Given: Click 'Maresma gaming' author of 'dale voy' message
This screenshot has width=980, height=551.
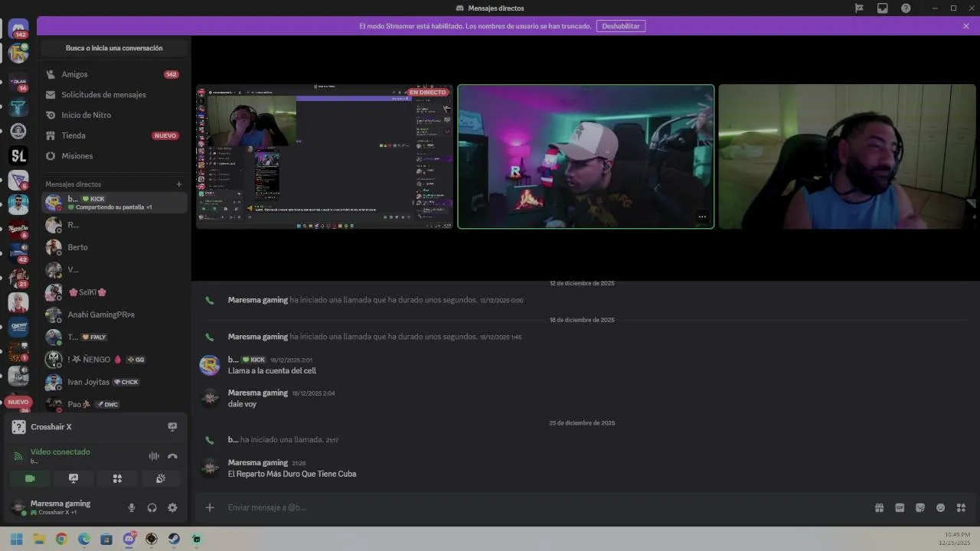Looking at the screenshot, I should coord(258,393).
